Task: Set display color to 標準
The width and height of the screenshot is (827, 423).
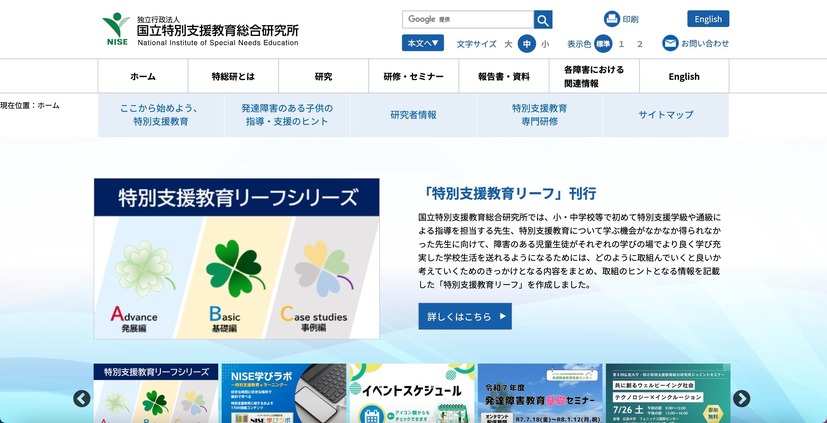Action: click(603, 44)
